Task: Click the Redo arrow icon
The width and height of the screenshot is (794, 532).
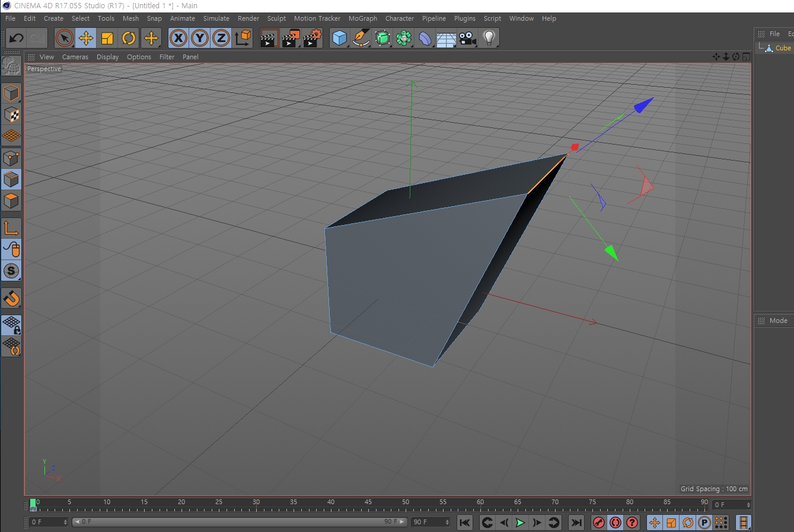Action: click(37, 39)
